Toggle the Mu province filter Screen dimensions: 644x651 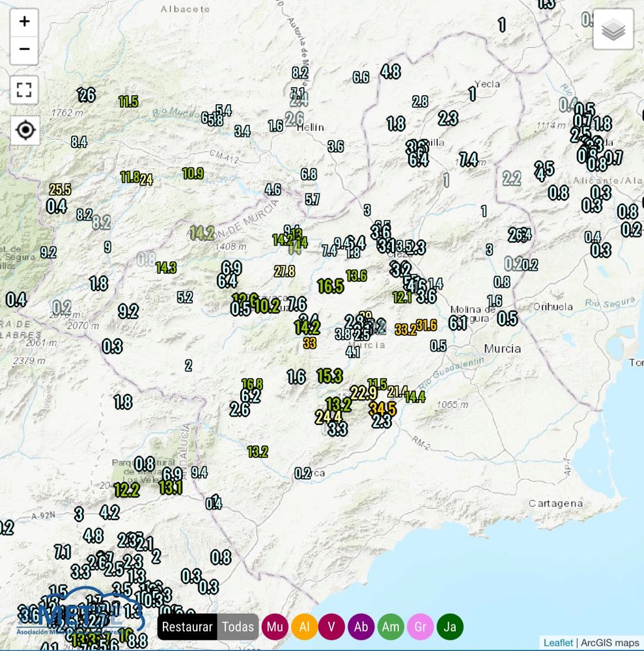[275, 626]
